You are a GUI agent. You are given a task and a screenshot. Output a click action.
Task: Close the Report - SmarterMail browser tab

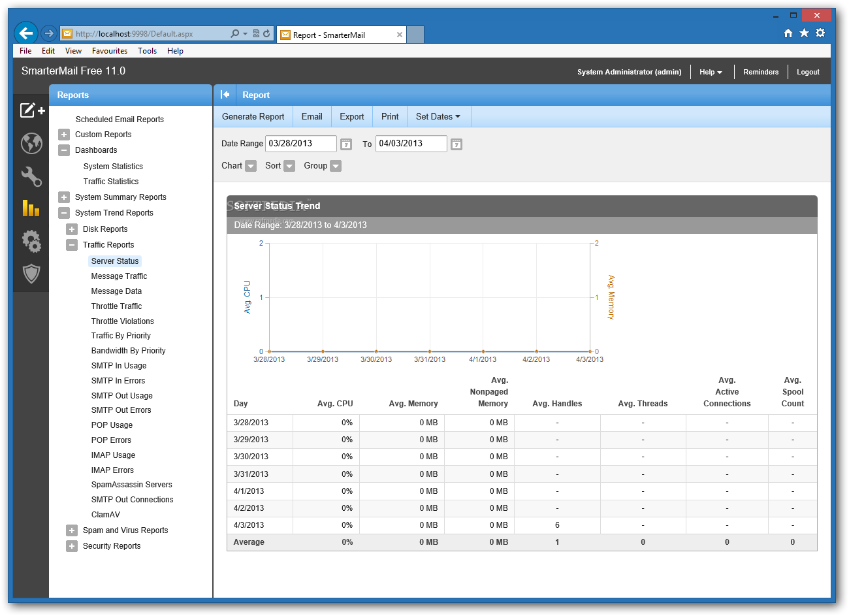(400, 35)
